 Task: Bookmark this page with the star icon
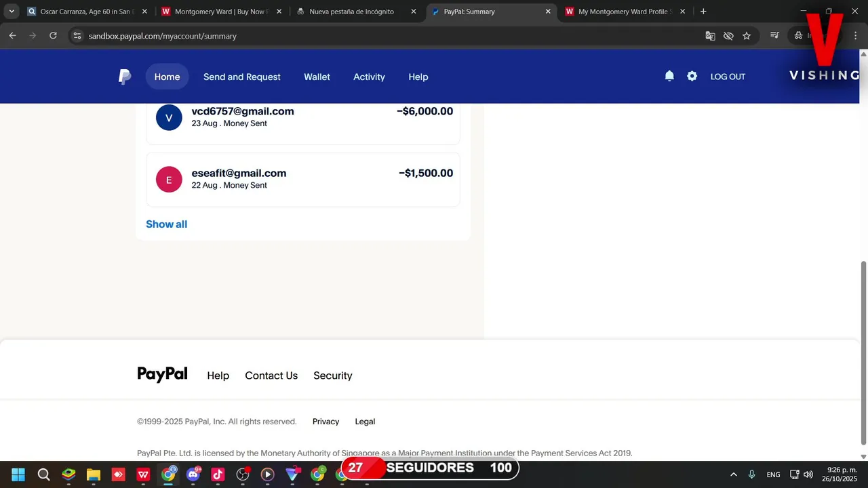pyautogui.click(x=747, y=36)
